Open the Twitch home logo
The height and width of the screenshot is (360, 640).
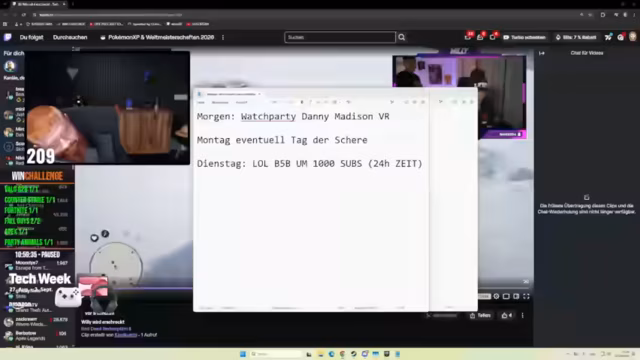click(7, 37)
